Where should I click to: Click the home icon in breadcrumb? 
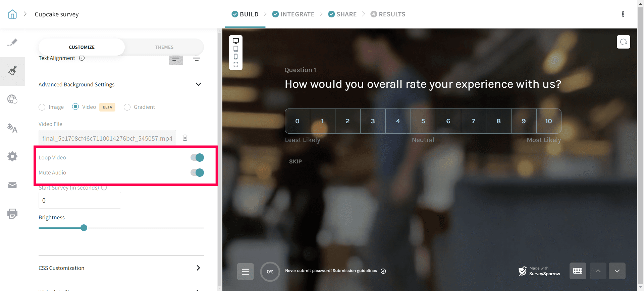click(12, 14)
